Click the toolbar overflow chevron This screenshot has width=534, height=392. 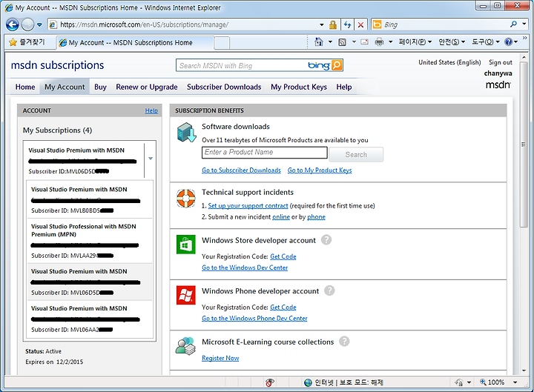tap(525, 38)
